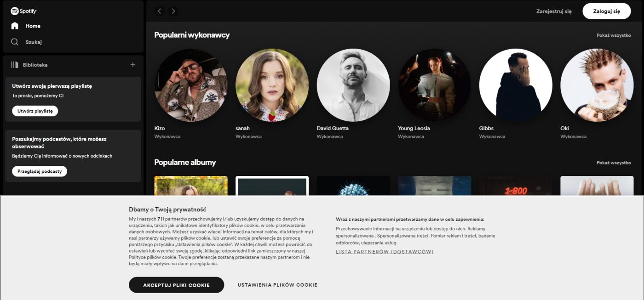Open Home from the sidebar
The height and width of the screenshot is (300, 644).
coord(33,26)
